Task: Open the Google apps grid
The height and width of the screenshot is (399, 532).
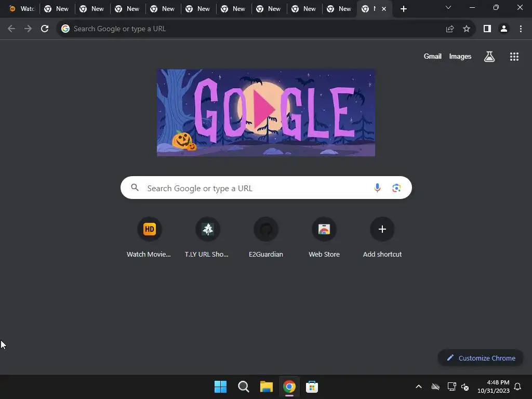Action: click(x=514, y=57)
